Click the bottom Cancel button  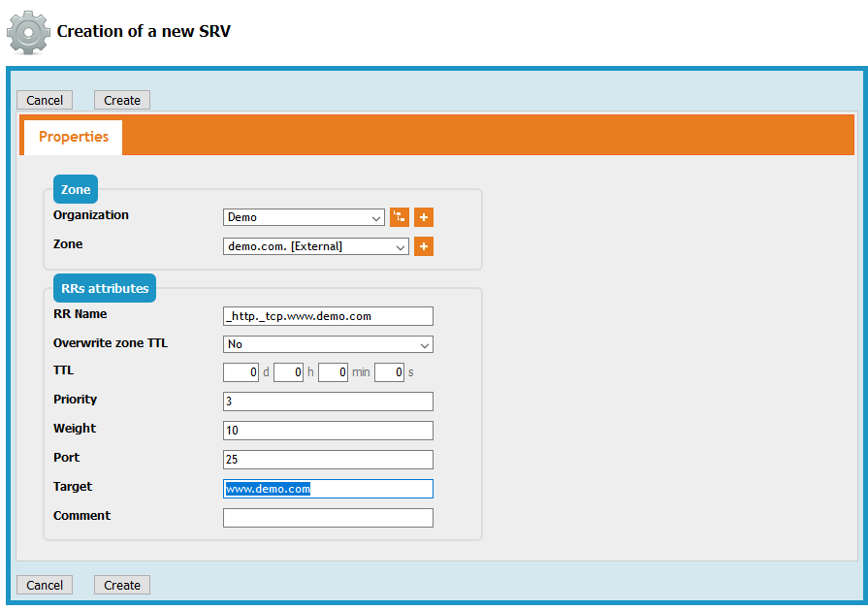coord(45,585)
